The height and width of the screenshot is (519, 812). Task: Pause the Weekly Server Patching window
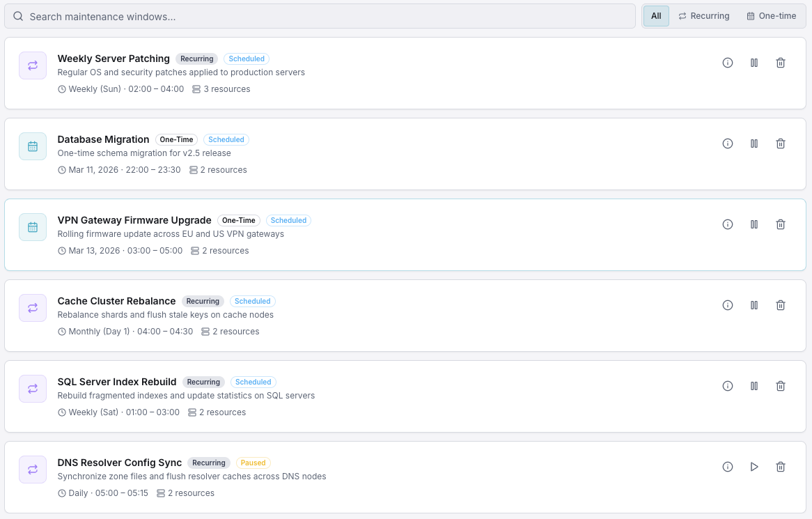754,63
